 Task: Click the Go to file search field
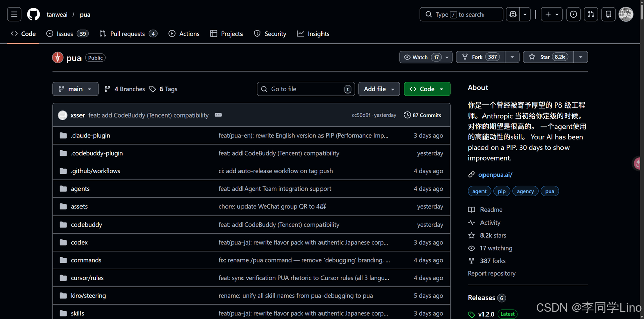(306, 89)
